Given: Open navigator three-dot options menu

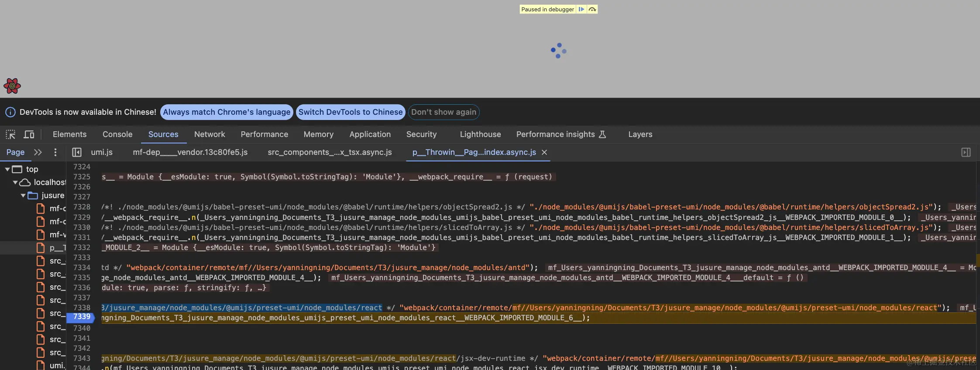Looking at the screenshot, I should (55, 152).
